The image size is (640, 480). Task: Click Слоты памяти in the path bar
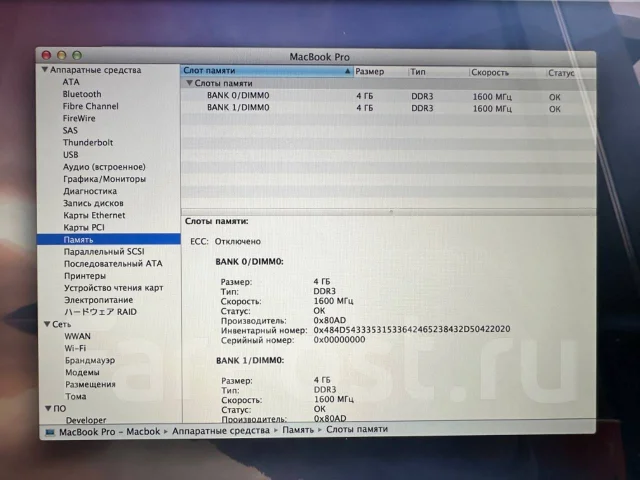pos(357,429)
